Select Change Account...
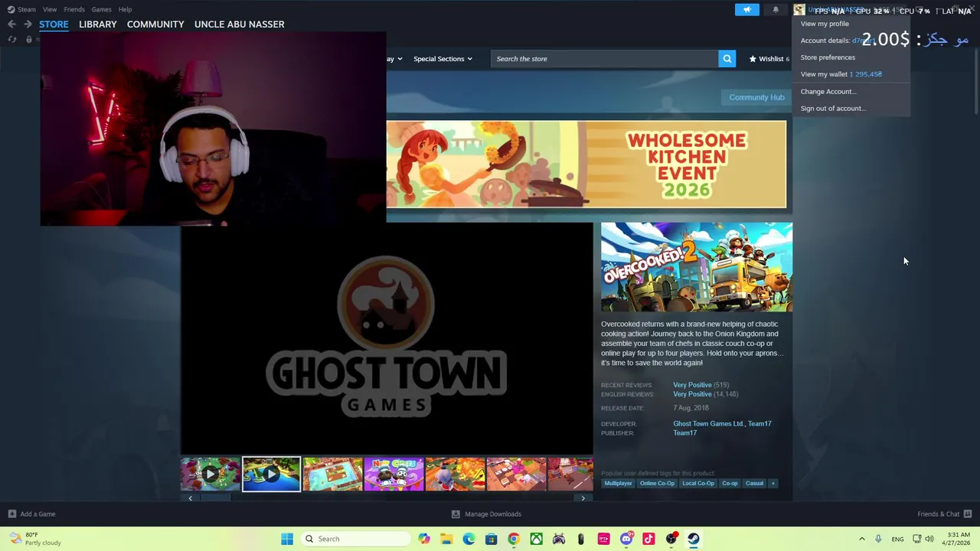The image size is (980, 551). (828, 91)
